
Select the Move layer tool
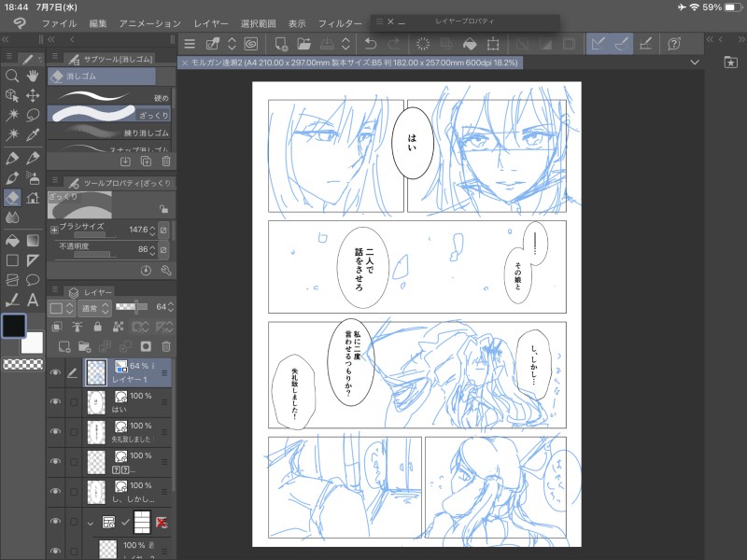(x=33, y=95)
